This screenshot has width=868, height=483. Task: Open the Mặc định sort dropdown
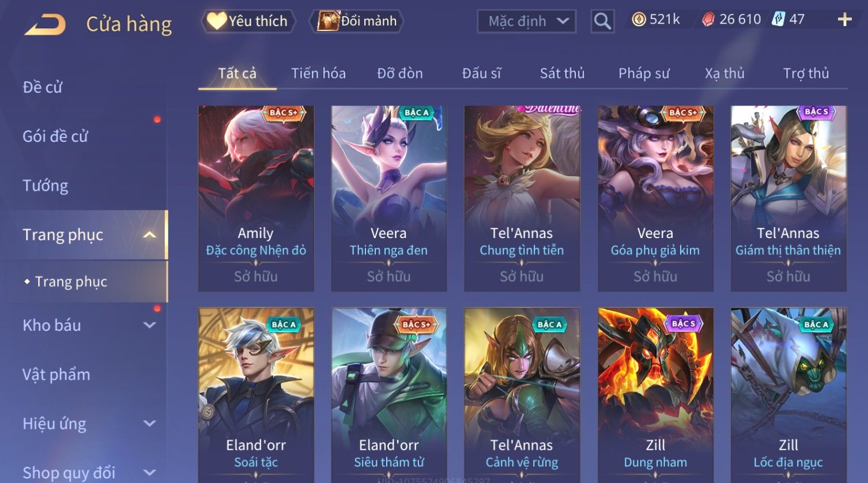point(527,21)
